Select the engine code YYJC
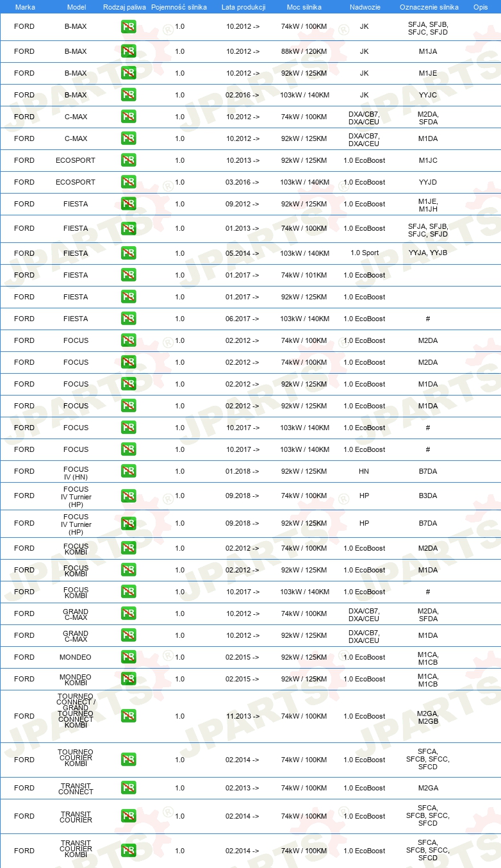This screenshot has width=501, height=868. 428,95
